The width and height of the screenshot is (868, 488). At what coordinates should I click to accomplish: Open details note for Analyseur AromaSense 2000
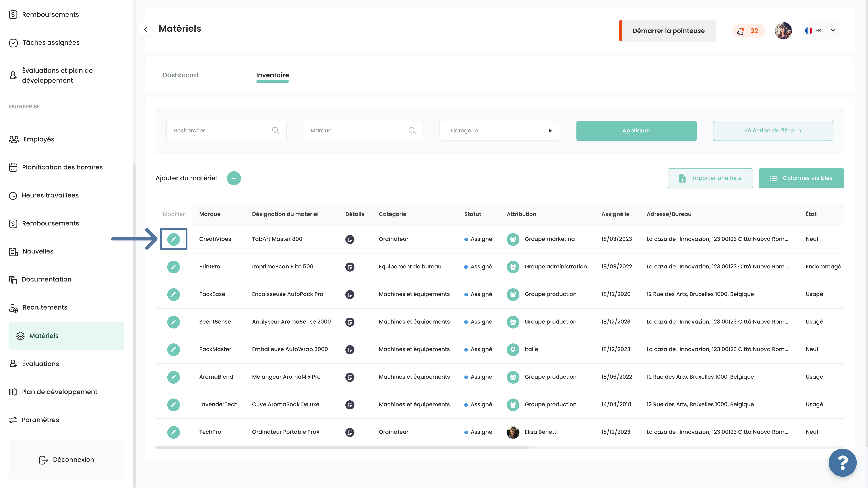click(350, 322)
